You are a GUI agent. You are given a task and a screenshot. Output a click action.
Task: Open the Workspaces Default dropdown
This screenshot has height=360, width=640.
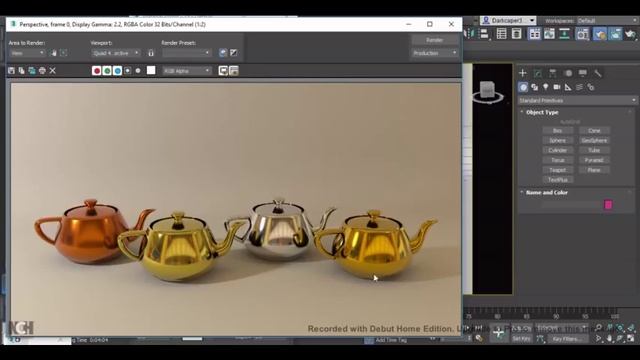click(608, 20)
